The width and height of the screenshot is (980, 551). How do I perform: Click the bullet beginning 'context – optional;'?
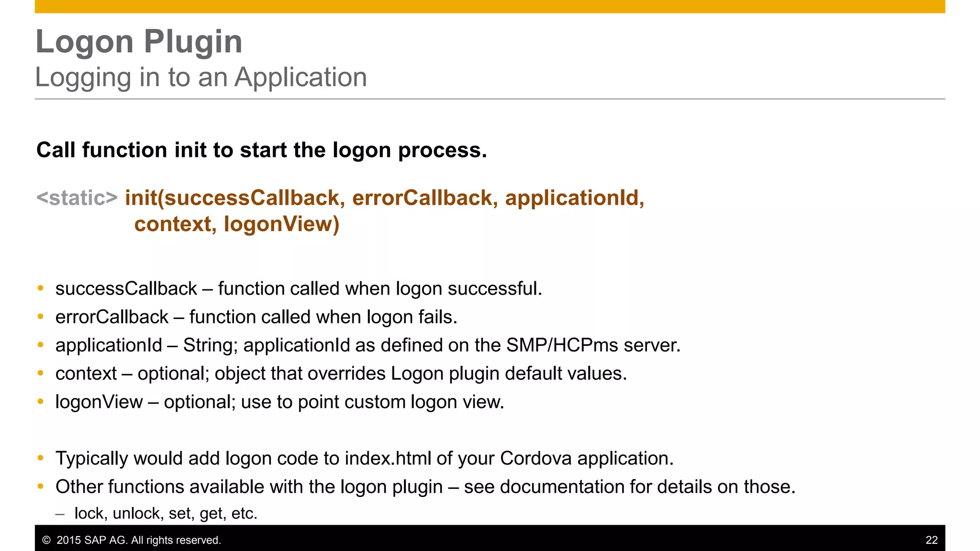[341, 374]
